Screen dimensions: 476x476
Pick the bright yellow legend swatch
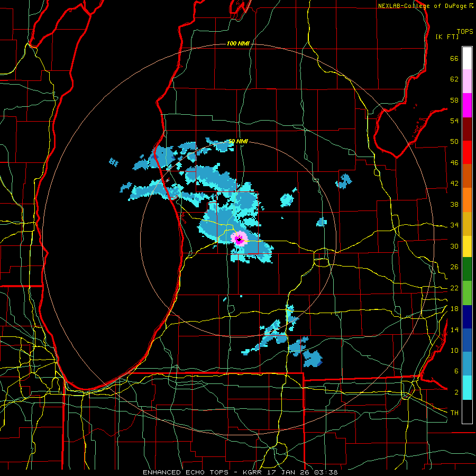[x=467, y=246]
